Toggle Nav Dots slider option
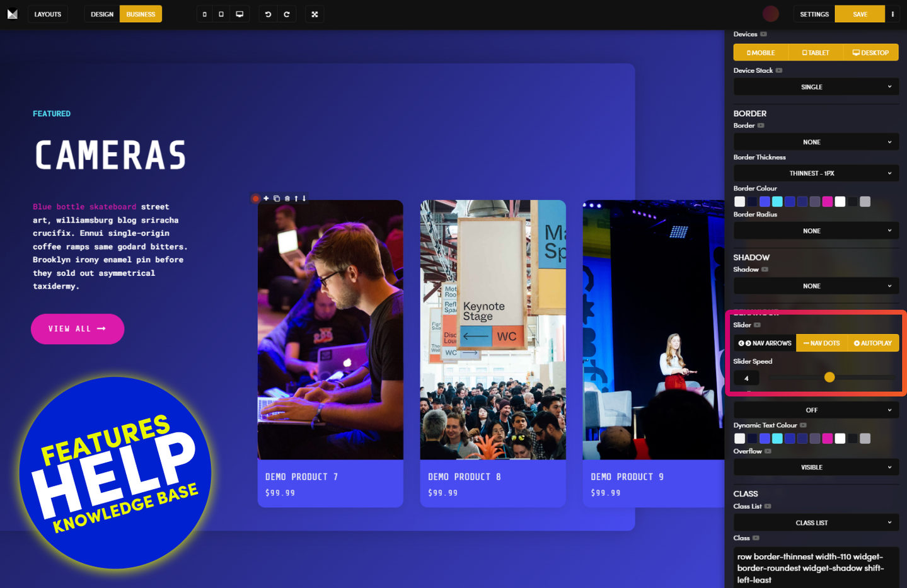 (x=821, y=343)
